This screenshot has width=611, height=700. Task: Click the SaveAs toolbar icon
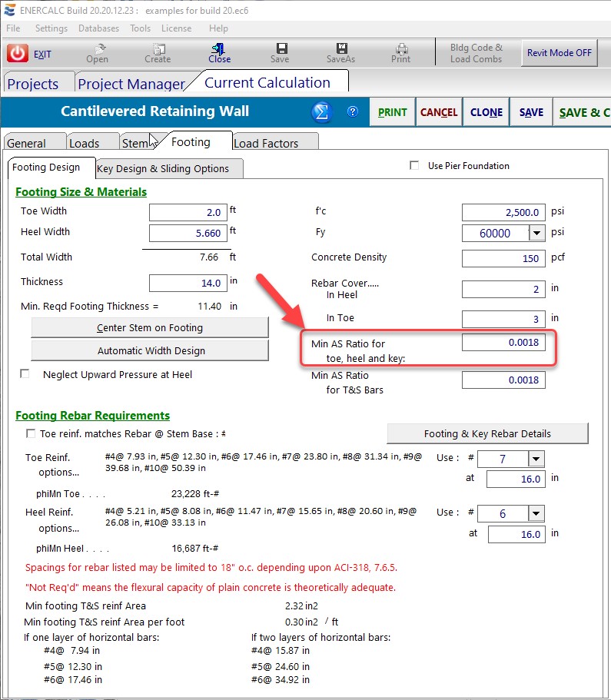pyautogui.click(x=340, y=48)
